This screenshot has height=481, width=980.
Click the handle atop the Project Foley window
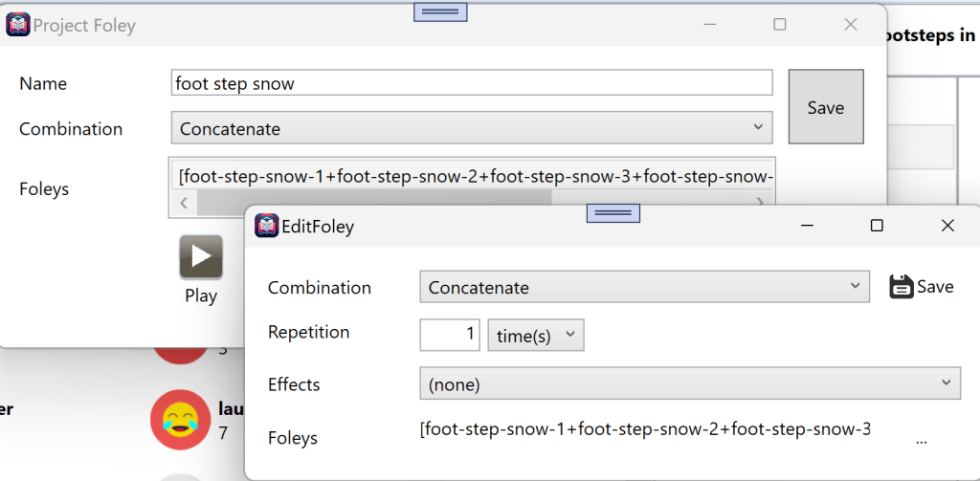pos(440,11)
